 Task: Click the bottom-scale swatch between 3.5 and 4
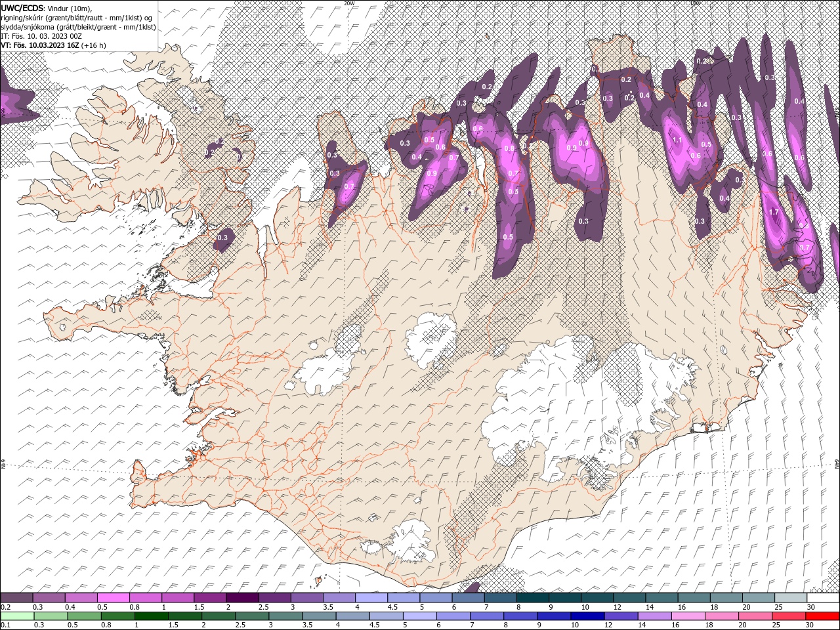(x=319, y=616)
